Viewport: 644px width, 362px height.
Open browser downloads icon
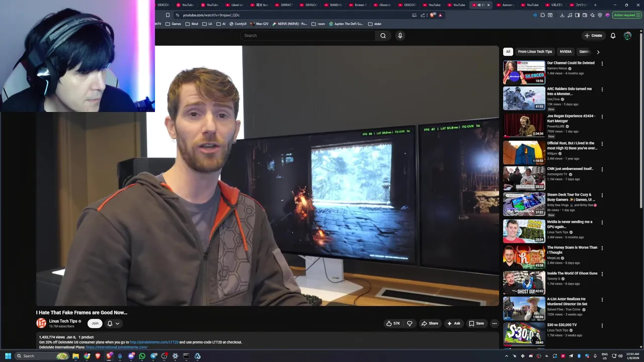tap(562, 15)
